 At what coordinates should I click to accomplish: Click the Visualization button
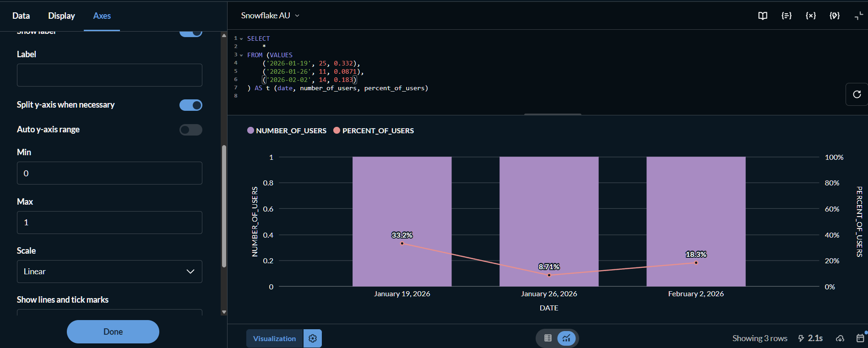click(274, 338)
